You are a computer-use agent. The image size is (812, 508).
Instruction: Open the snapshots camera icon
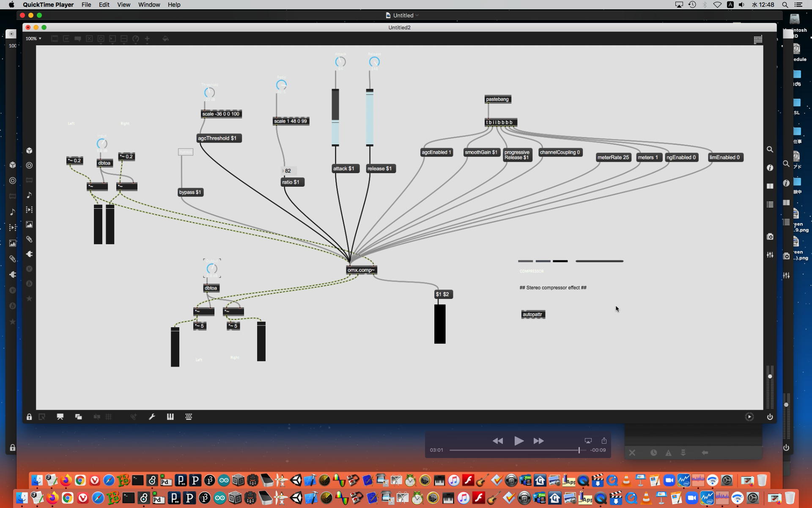point(770,237)
